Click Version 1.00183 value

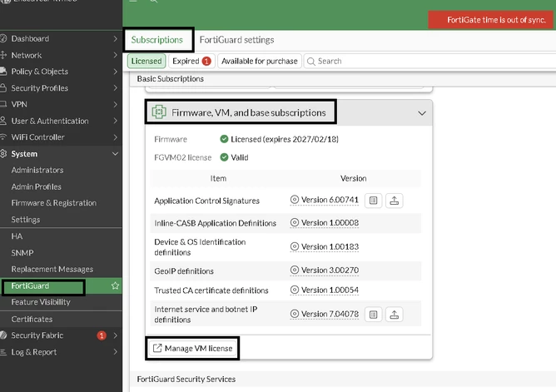(330, 246)
